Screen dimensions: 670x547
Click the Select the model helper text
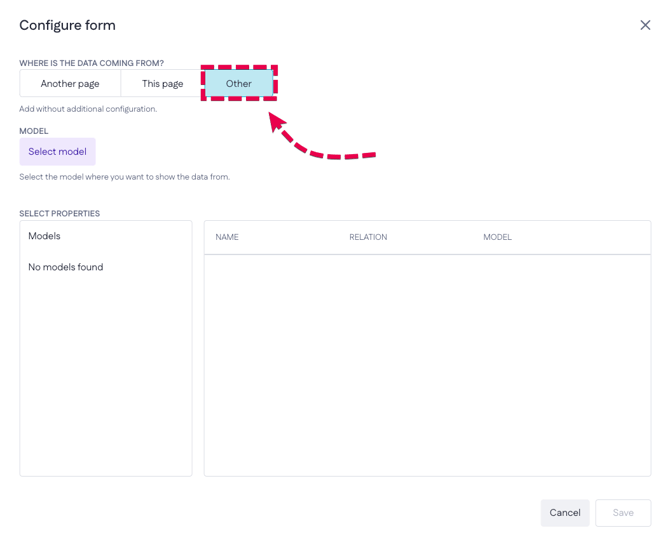click(x=124, y=177)
